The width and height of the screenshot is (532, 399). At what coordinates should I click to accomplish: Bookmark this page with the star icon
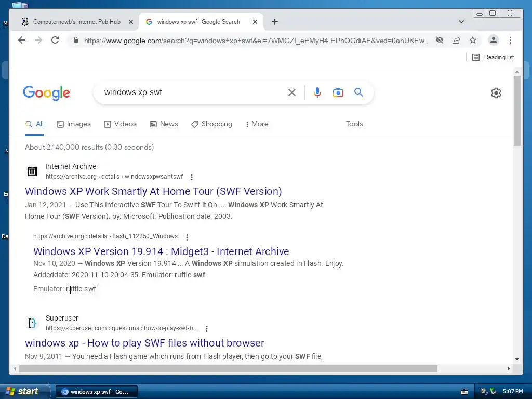point(473,41)
